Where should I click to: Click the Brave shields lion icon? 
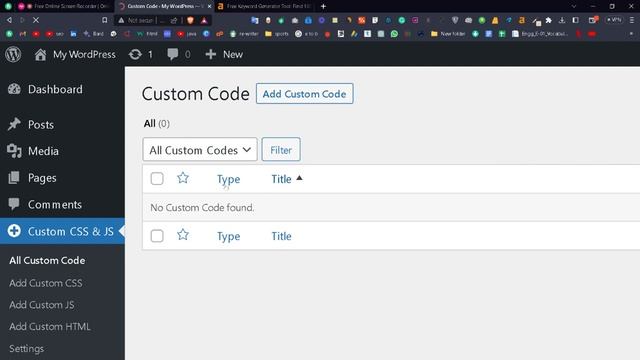point(190,20)
